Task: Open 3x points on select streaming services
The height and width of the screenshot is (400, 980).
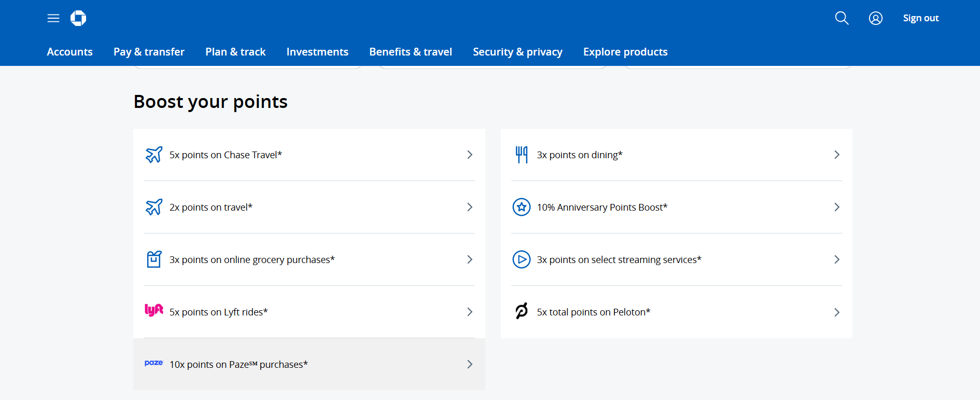Action: coord(676,259)
